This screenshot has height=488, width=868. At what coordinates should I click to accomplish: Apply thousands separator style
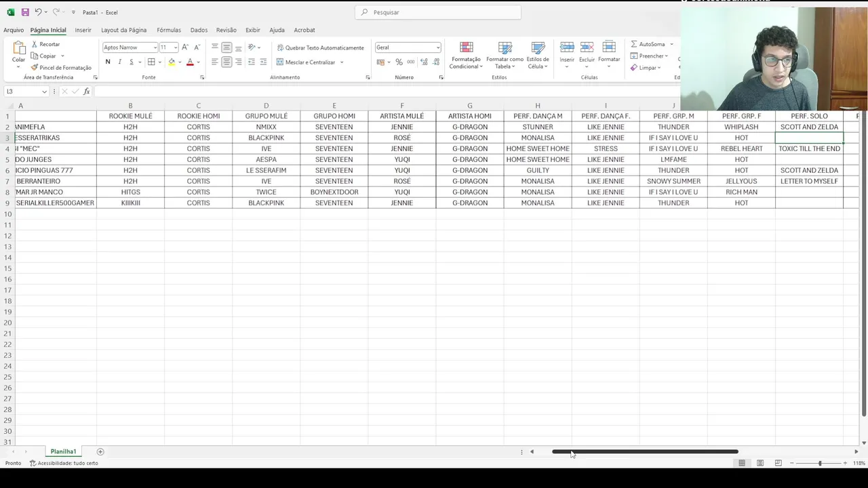pos(410,62)
